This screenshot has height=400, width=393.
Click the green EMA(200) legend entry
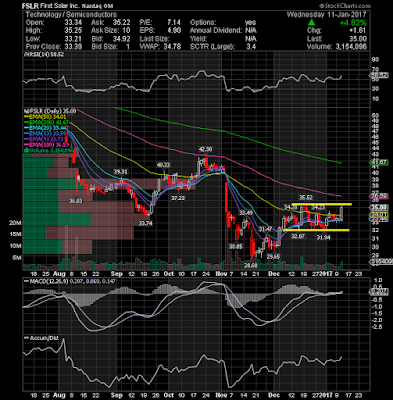point(46,122)
